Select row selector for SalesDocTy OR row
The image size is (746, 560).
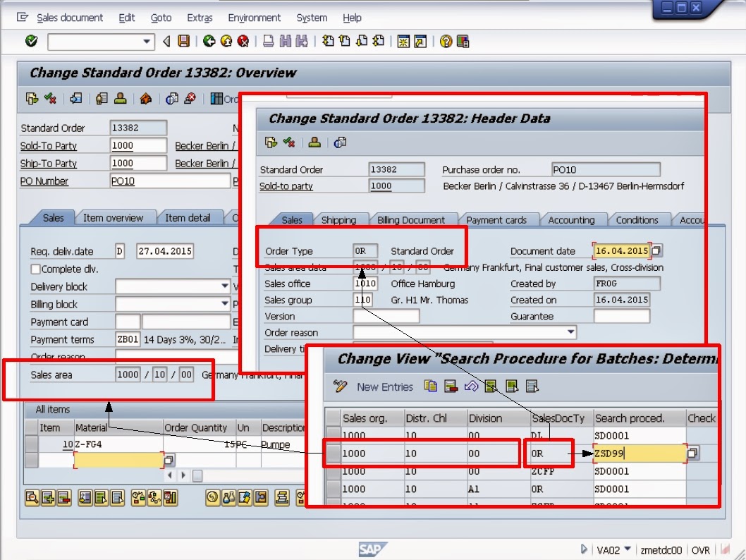334,454
